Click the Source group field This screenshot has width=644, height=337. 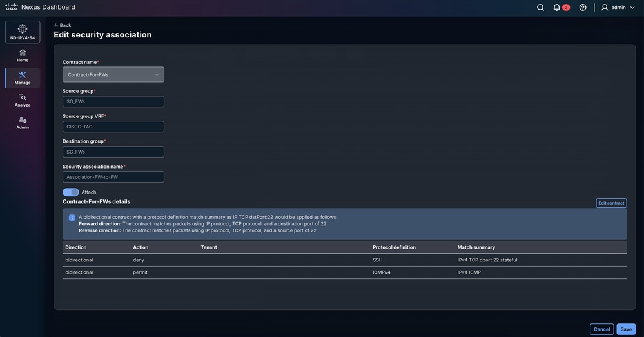[x=113, y=101]
